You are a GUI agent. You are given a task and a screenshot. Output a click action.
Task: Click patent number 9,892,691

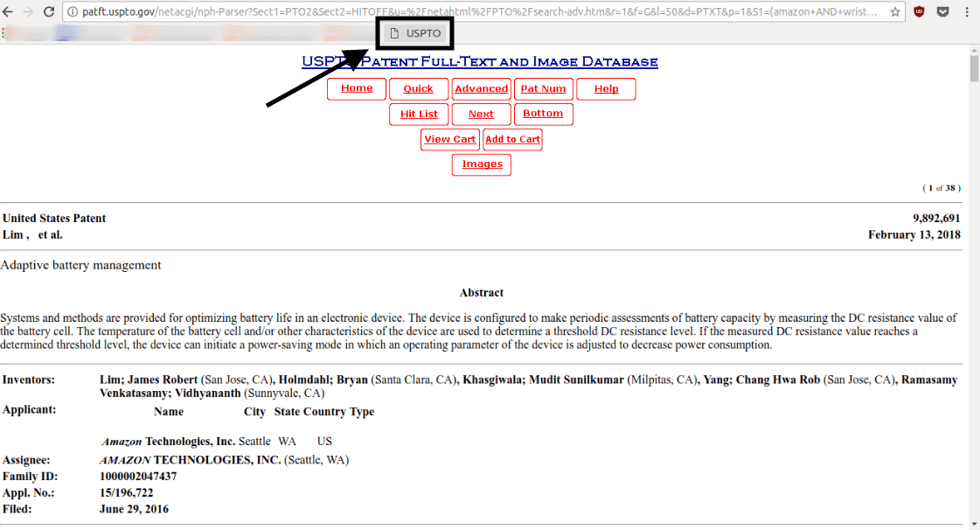[936, 218]
